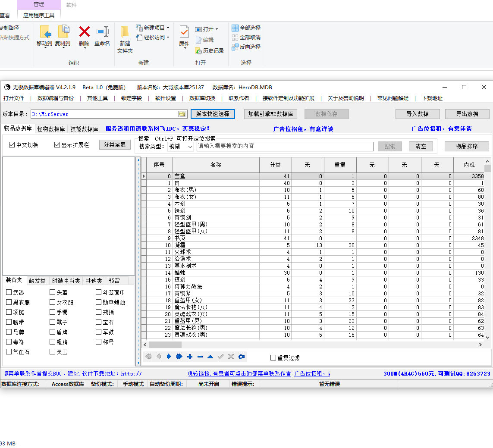Click the red X delete icon in ribbon
This screenshot has height=448, width=493.
[85, 32]
